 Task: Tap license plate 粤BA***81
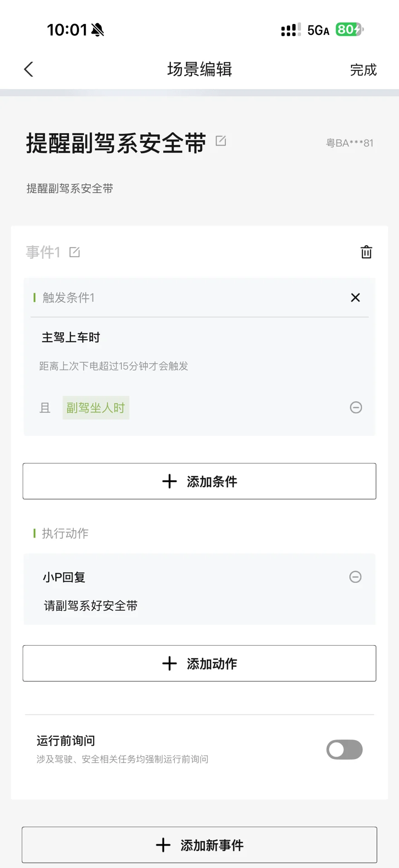pyautogui.click(x=350, y=143)
